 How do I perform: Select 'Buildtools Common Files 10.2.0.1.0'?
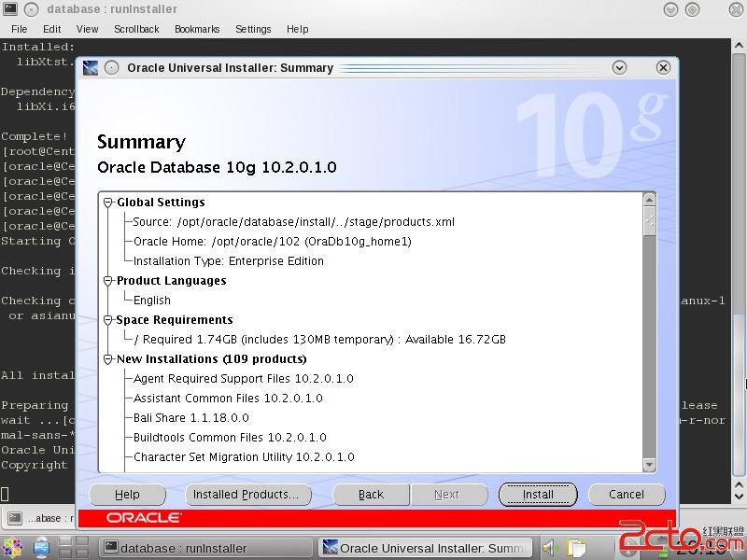point(230,438)
